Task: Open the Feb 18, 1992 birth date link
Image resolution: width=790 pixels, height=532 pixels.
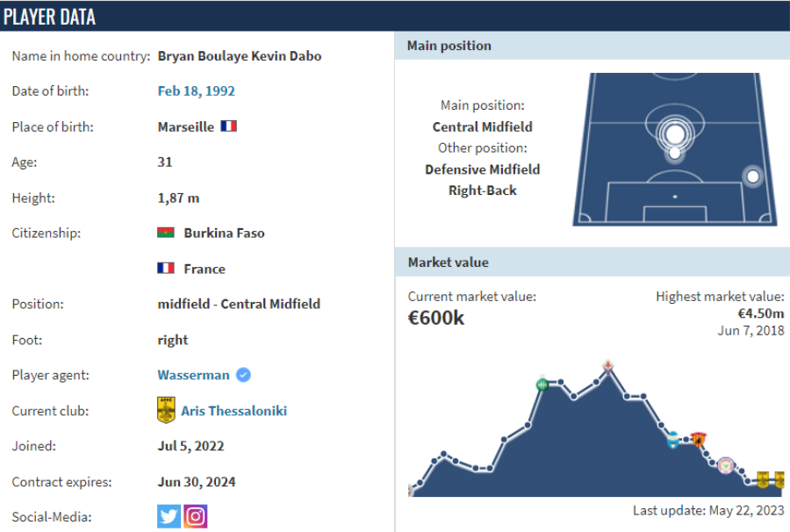Action: [x=197, y=91]
